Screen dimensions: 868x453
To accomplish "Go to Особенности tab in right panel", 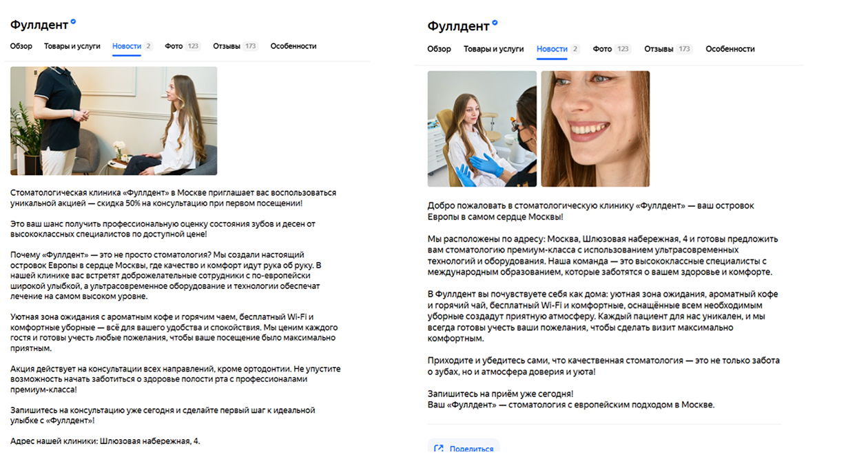I will point(730,49).
